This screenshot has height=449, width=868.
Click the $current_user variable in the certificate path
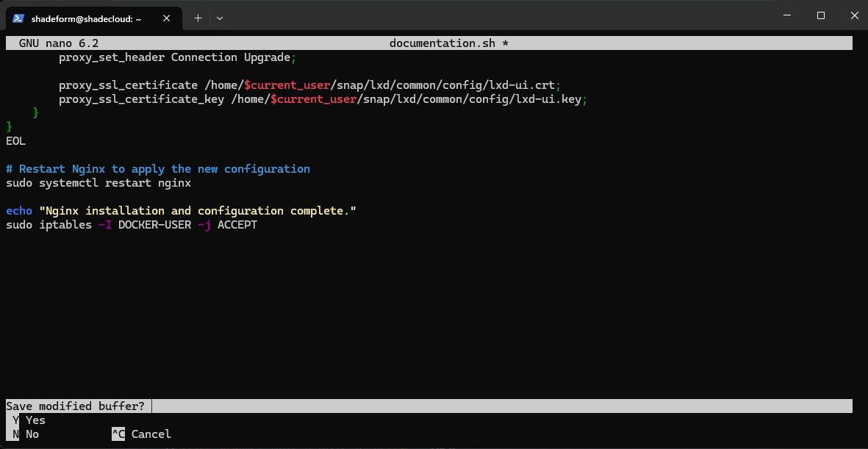[287, 85]
